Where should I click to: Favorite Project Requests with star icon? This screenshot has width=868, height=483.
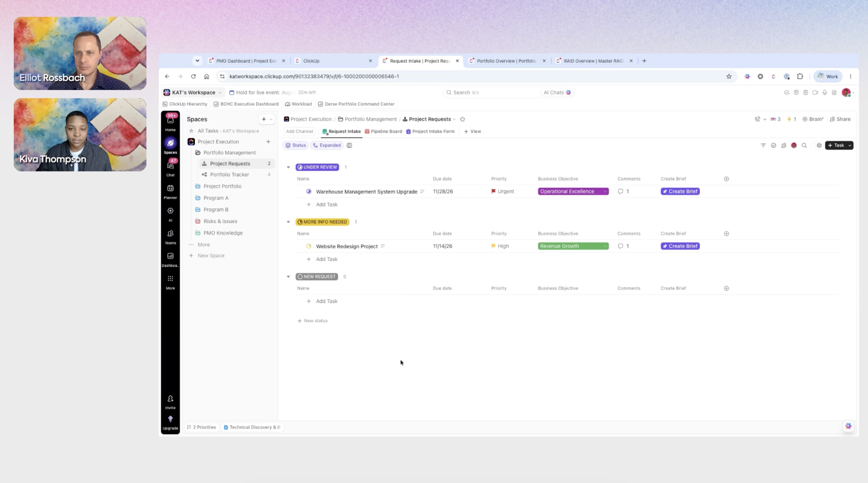462,119
